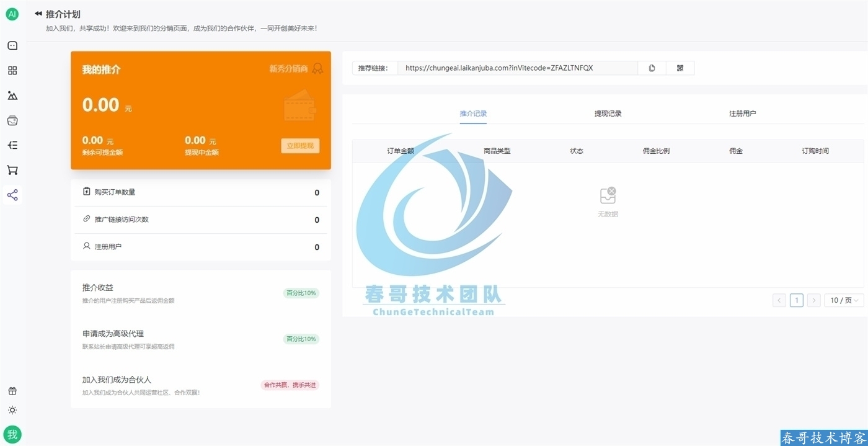The image size is (868, 446).
Task: Open the apps grid icon in sidebar
Action: 12,71
